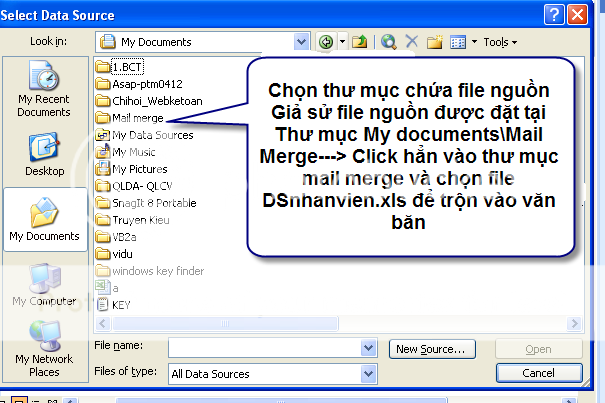Go up one folder level icon
Viewport: 605px width, 403px height.
360,42
